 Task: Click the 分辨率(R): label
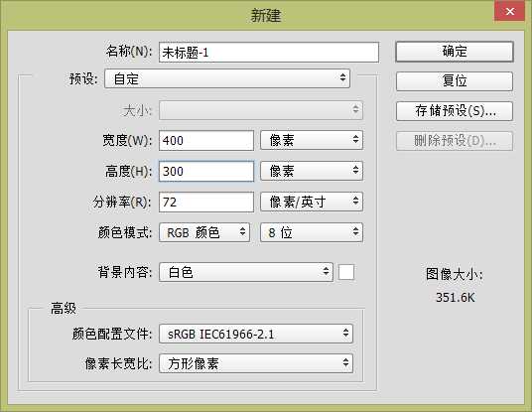[x=122, y=203]
